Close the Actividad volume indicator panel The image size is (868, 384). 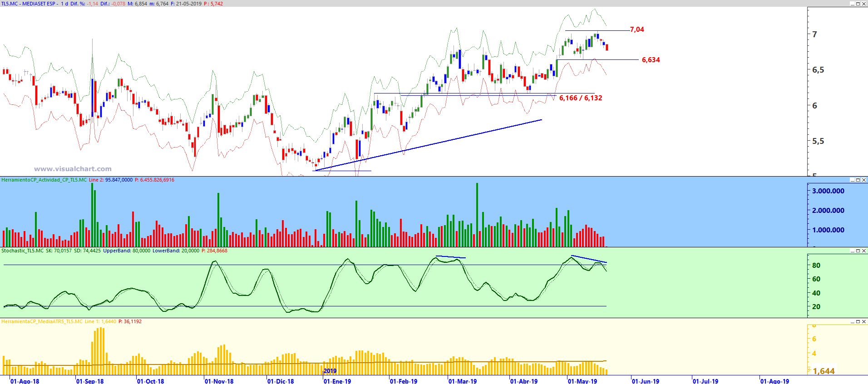point(864,180)
